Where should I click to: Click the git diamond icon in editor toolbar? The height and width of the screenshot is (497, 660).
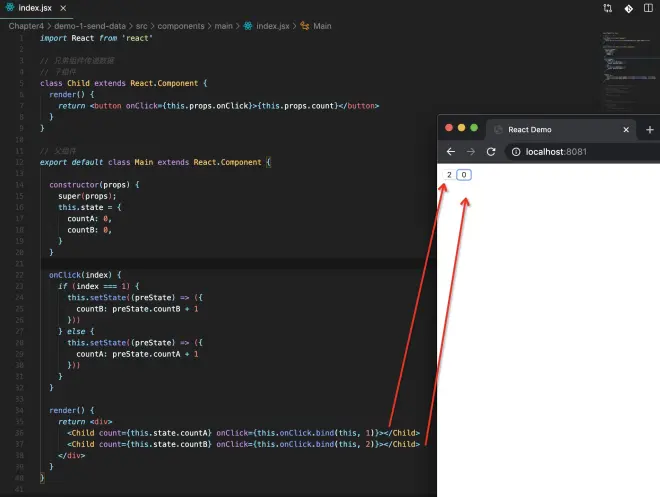point(628,8)
